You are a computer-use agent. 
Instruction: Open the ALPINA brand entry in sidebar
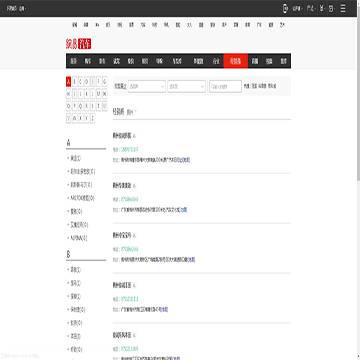pos(78,238)
